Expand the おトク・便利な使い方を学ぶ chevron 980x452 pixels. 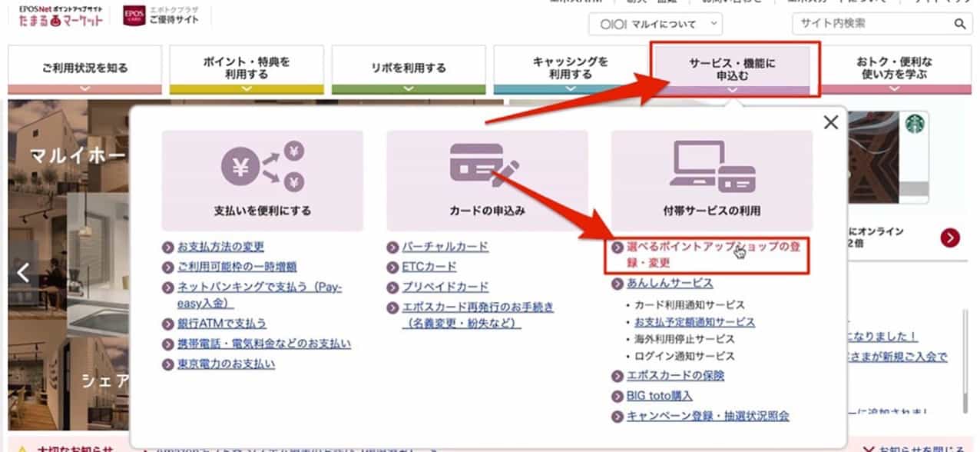pos(894,88)
